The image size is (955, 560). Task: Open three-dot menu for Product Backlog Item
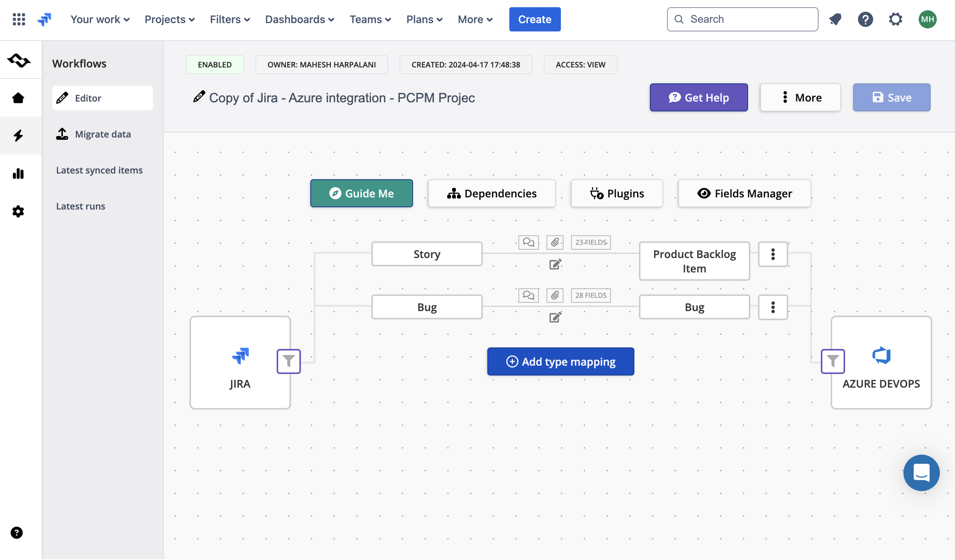773,254
